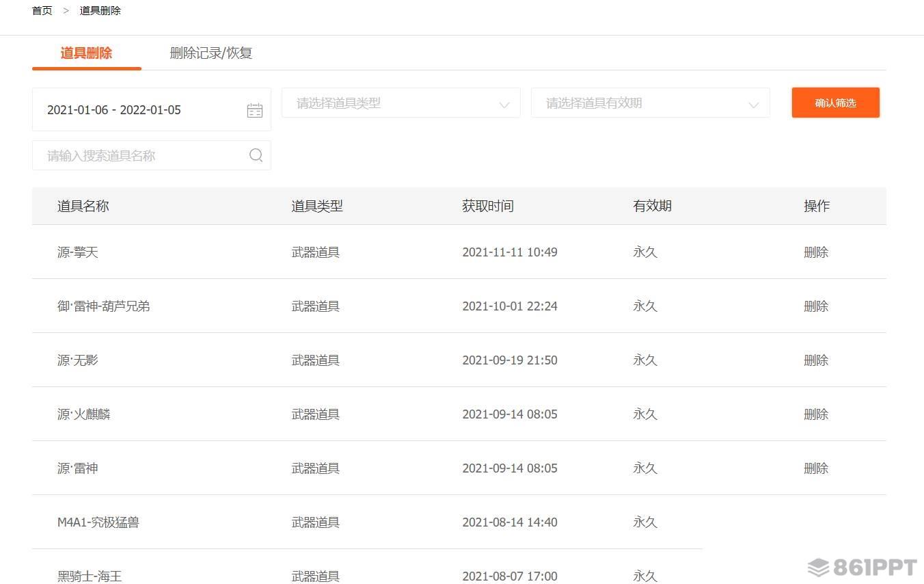This screenshot has height=584, width=924.
Task: Click the time 2021-10-01 22:24
Action: coord(510,306)
